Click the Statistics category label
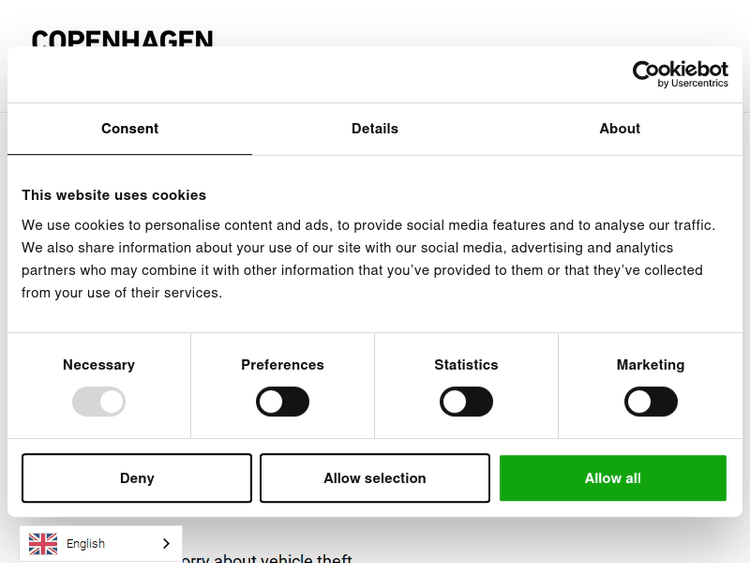The width and height of the screenshot is (750, 563). pos(466,365)
